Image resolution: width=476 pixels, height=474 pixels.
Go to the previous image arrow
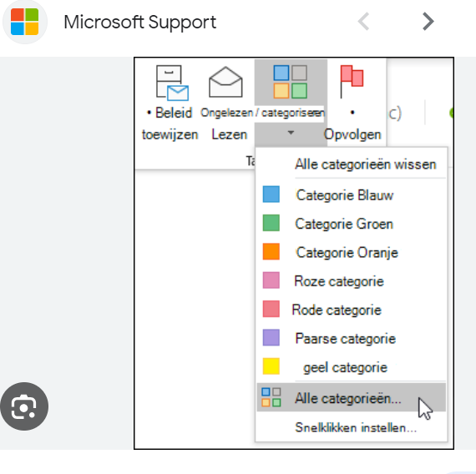[363, 22]
